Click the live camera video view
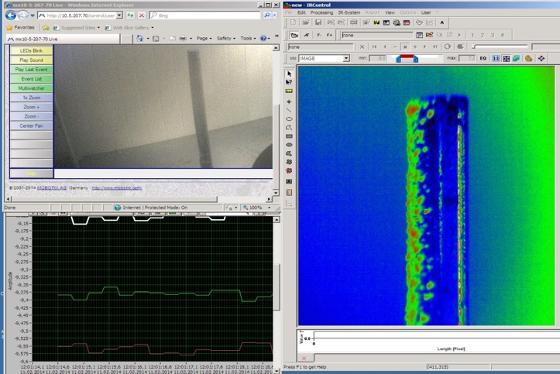 coord(163,106)
